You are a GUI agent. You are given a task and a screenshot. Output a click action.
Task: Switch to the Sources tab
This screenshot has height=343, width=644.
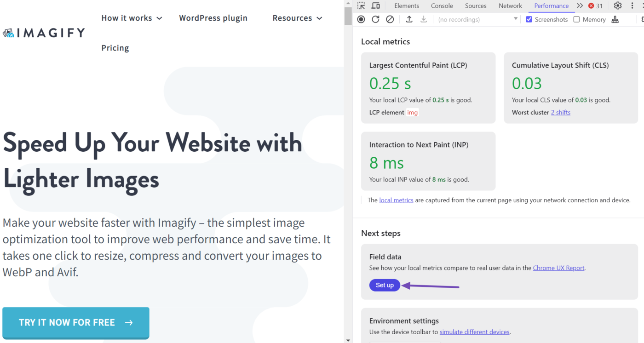476,6
